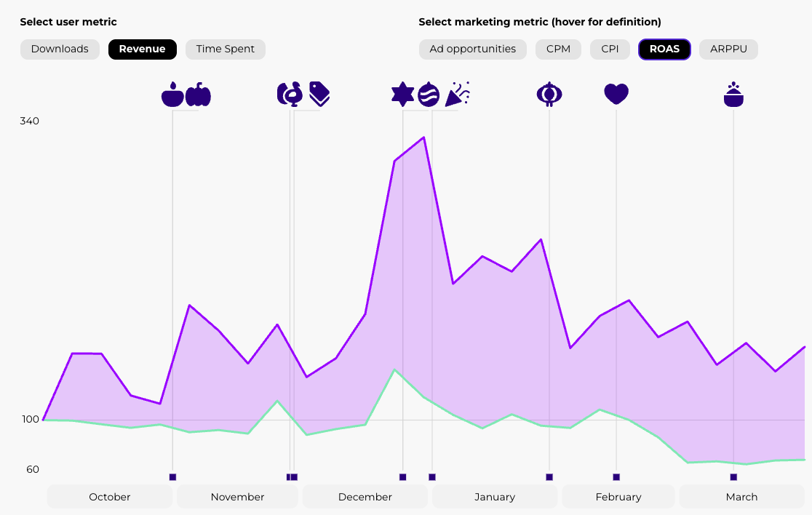Click the Halloween pumpkin icon

click(198, 95)
